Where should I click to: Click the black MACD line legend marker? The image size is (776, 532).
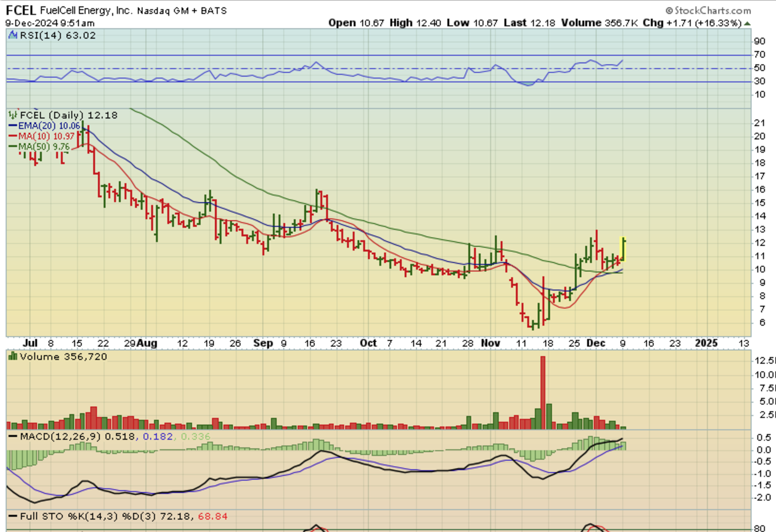[x=13, y=437]
